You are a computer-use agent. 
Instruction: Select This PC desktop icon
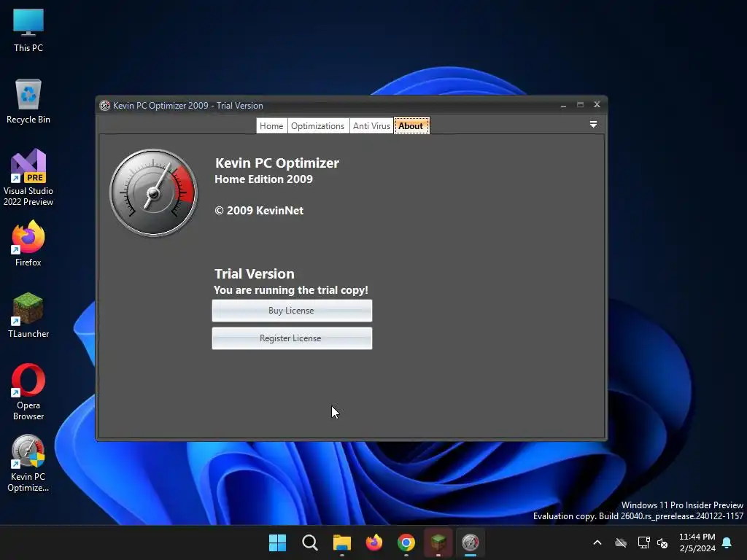coord(28,30)
